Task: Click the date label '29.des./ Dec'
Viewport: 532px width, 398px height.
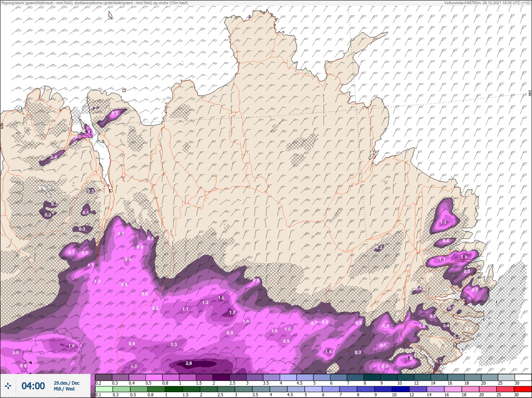Action: pyautogui.click(x=66, y=383)
